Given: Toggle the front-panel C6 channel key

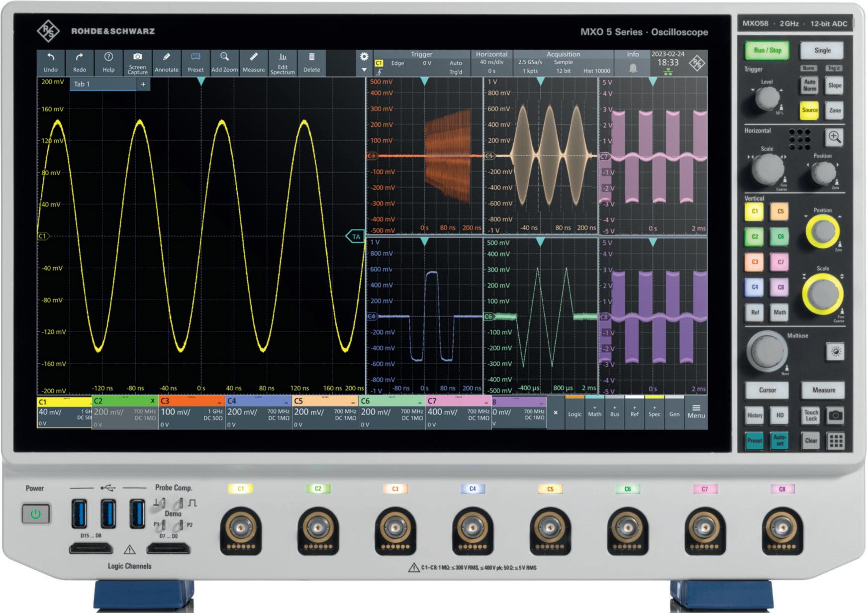Looking at the screenshot, I should [780, 237].
